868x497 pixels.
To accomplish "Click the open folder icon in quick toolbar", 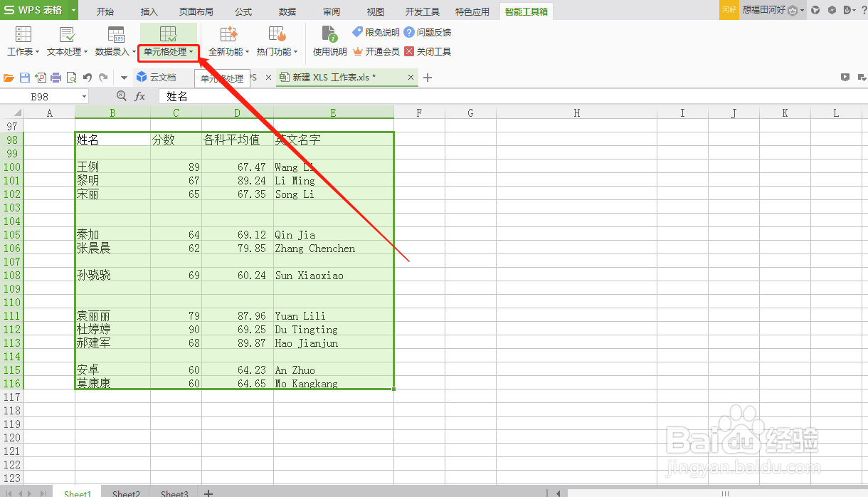I will pyautogui.click(x=9, y=78).
